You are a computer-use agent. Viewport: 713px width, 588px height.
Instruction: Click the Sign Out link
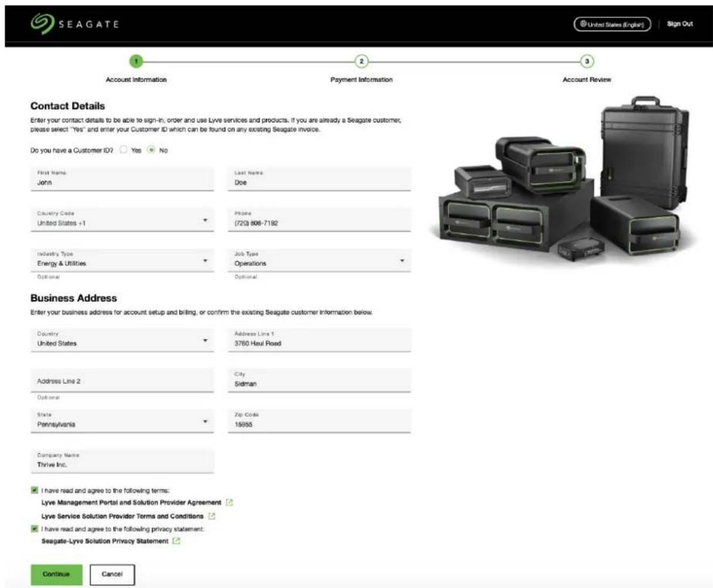(x=680, y=24)
